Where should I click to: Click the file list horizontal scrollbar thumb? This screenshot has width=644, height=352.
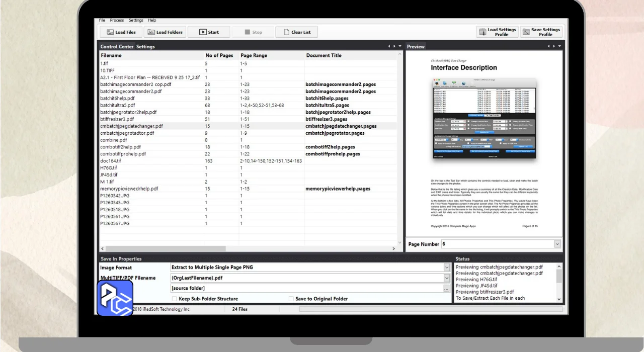pos(166,248)
